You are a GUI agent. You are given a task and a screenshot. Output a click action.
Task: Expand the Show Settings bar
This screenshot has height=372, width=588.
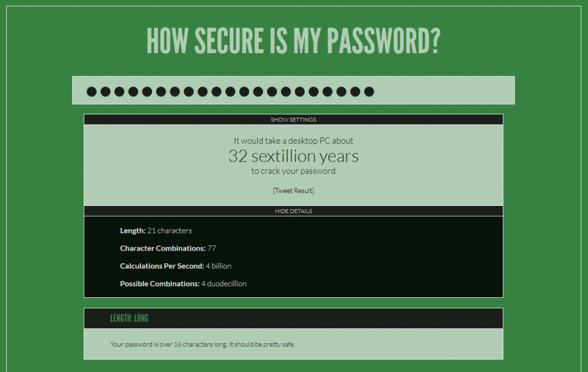click(293, 120)
